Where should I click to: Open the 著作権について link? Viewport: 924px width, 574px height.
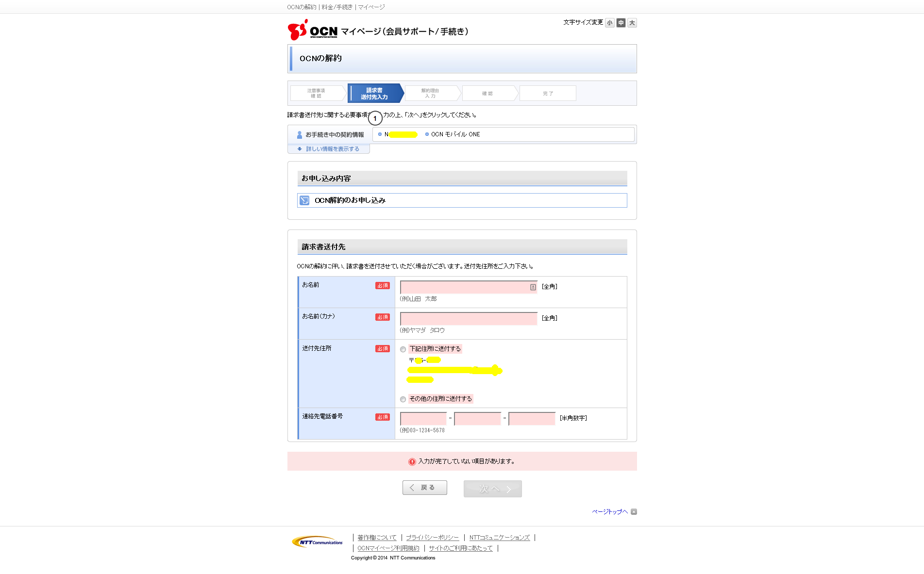coord(377,538)
